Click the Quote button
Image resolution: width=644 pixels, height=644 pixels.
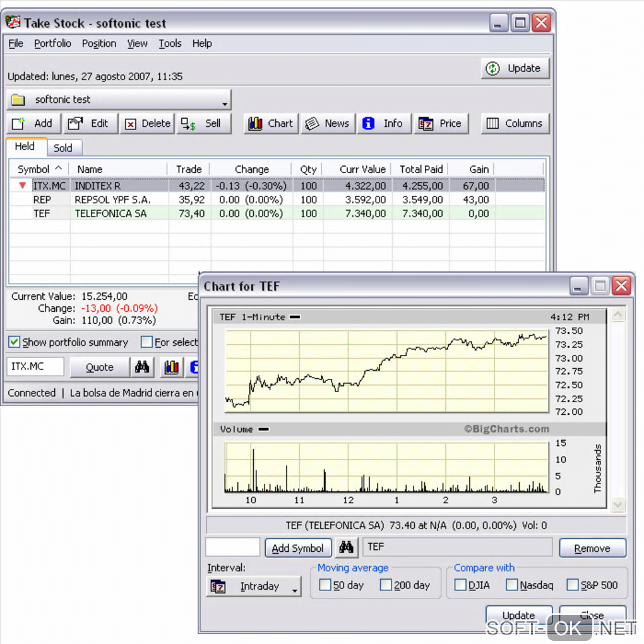point(99,367)
